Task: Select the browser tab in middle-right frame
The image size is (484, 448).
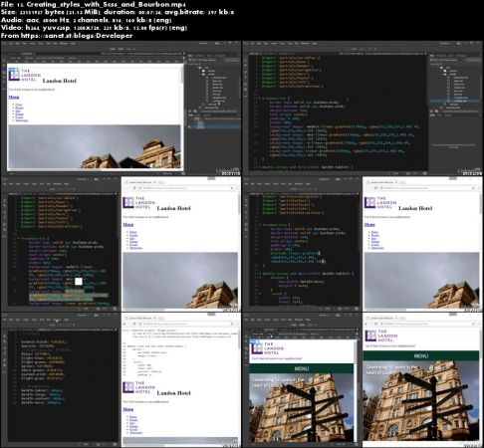Action: point(381,182)
